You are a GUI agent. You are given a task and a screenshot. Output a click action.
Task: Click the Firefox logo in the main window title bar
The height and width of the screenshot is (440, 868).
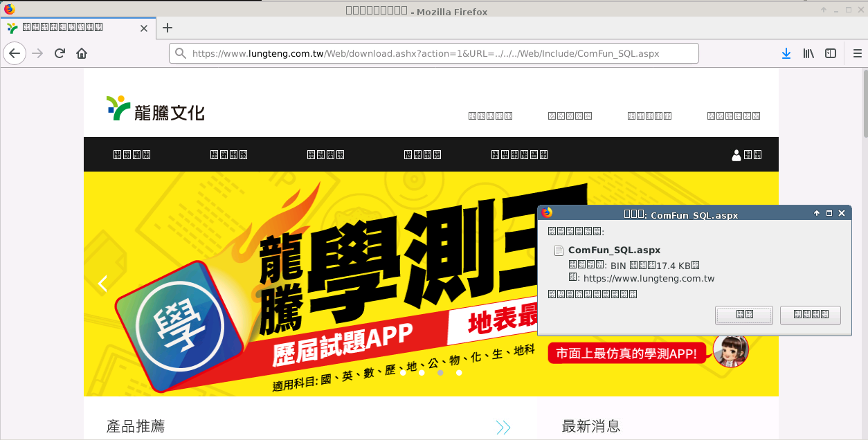click(x=9, y=10)
